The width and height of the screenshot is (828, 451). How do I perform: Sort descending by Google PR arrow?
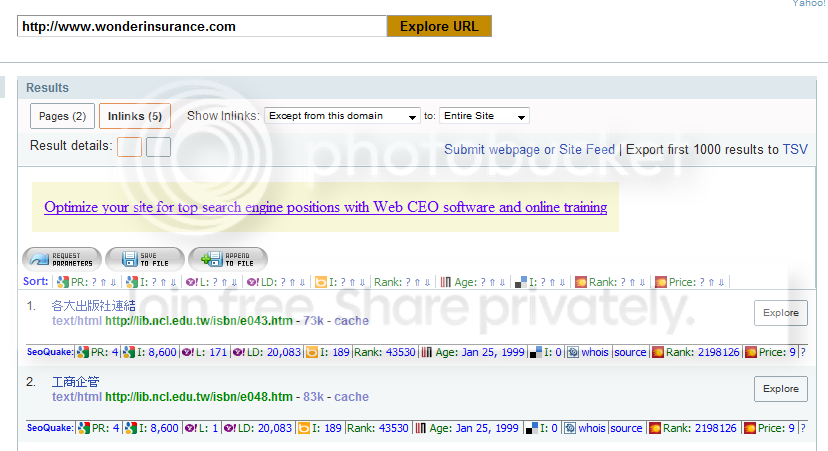tap(113, 283)
